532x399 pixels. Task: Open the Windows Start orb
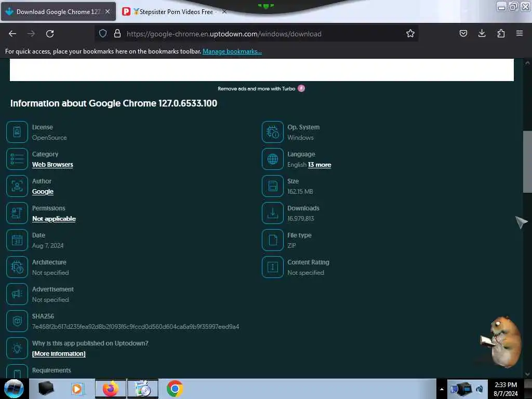pos(14,389)
